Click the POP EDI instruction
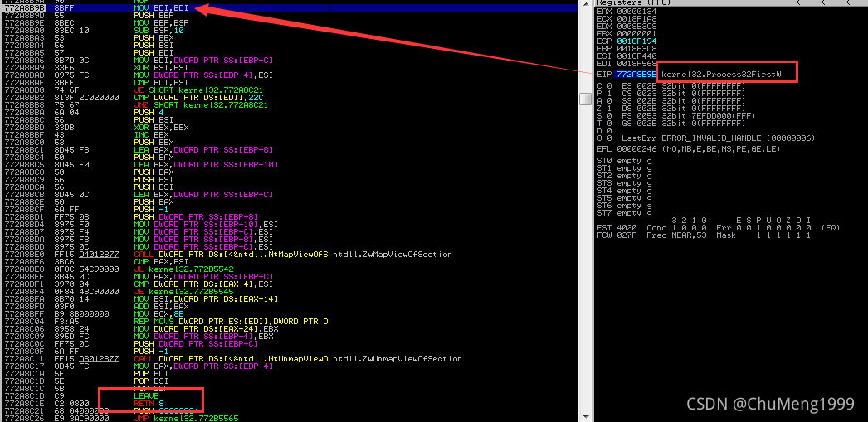Screen dimensions: 868x422 (151, 373)
